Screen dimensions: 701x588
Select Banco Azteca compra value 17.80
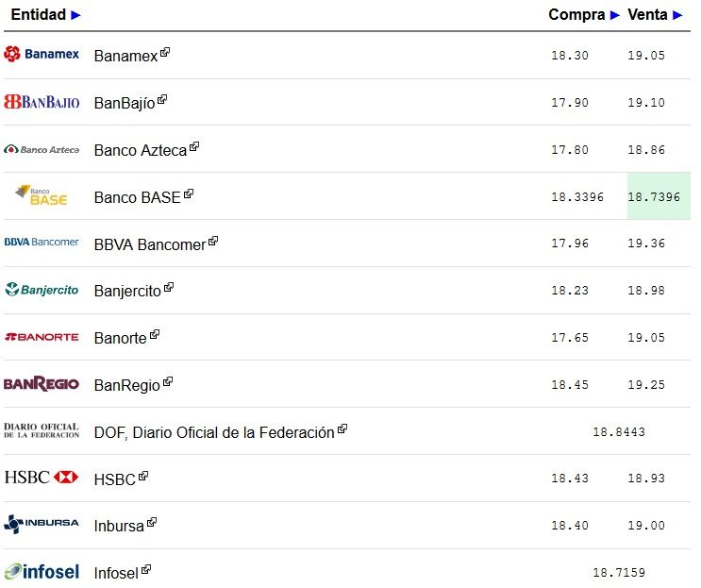tap(570, 150)
